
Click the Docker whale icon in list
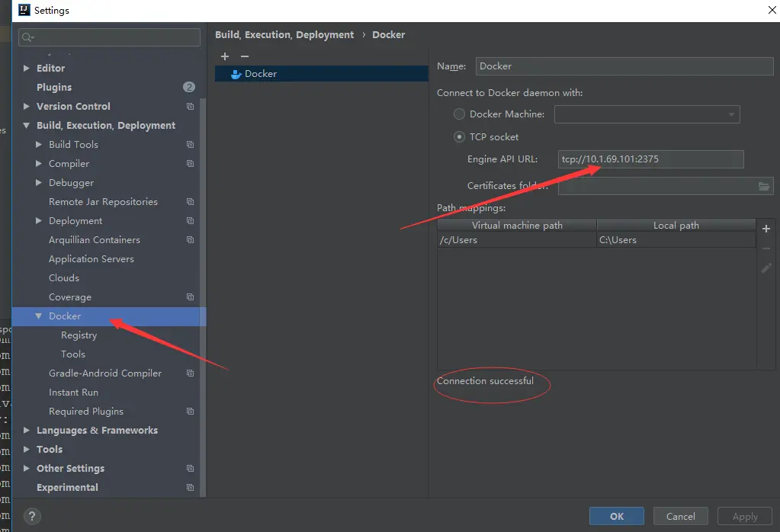pyautogui.click(x=236, y=74)
